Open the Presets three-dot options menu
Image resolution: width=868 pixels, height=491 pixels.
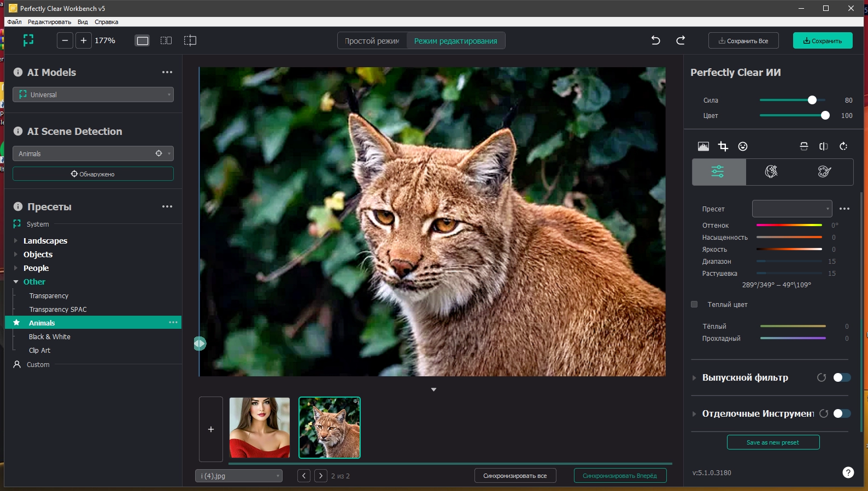[x=167, y=206]
